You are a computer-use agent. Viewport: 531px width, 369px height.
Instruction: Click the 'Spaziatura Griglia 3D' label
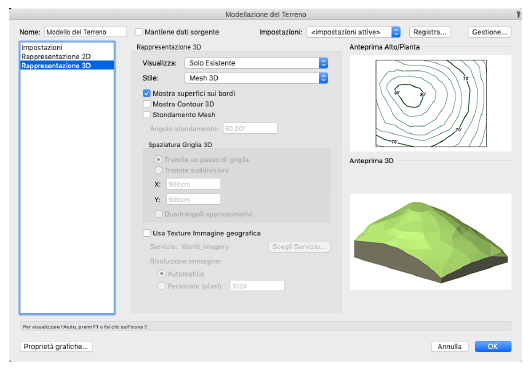click(x=180, y=145)
